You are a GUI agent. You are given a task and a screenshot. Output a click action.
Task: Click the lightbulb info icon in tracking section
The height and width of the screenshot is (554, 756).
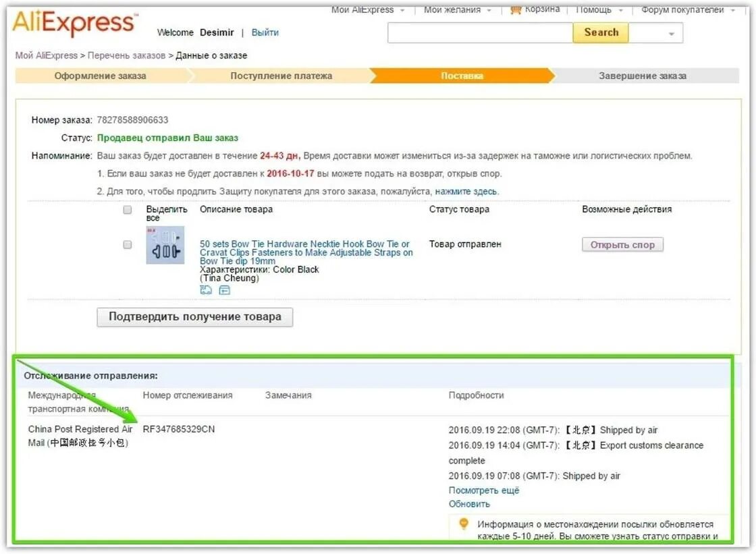pyautogui.click(x=463, y=524)
